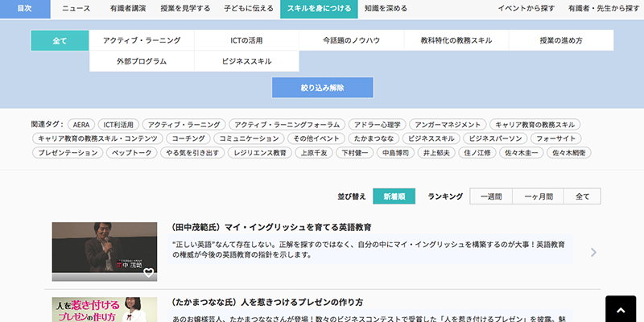Click the right chevron beside first article
644x322 pixels.
click(x=593, y=252)
